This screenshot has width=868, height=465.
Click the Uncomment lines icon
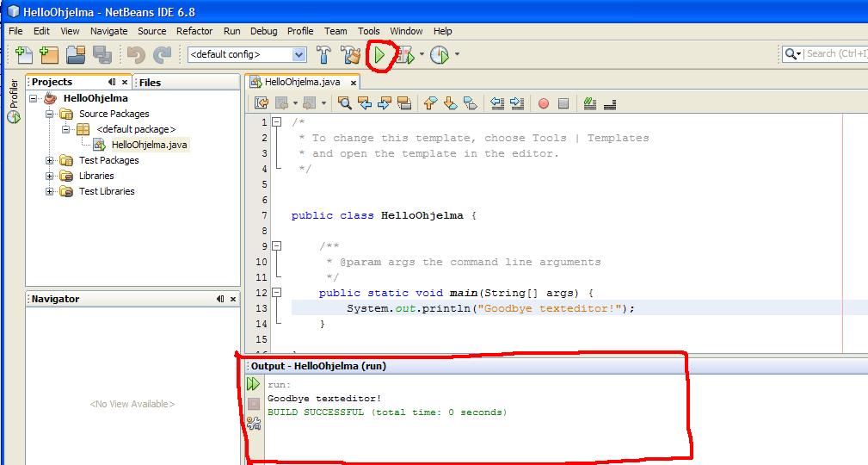610,103
